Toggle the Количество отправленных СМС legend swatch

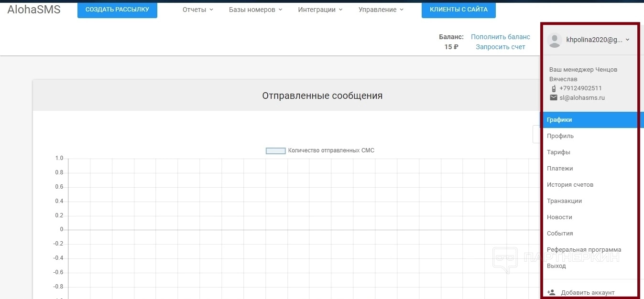(x=276, y=150)
